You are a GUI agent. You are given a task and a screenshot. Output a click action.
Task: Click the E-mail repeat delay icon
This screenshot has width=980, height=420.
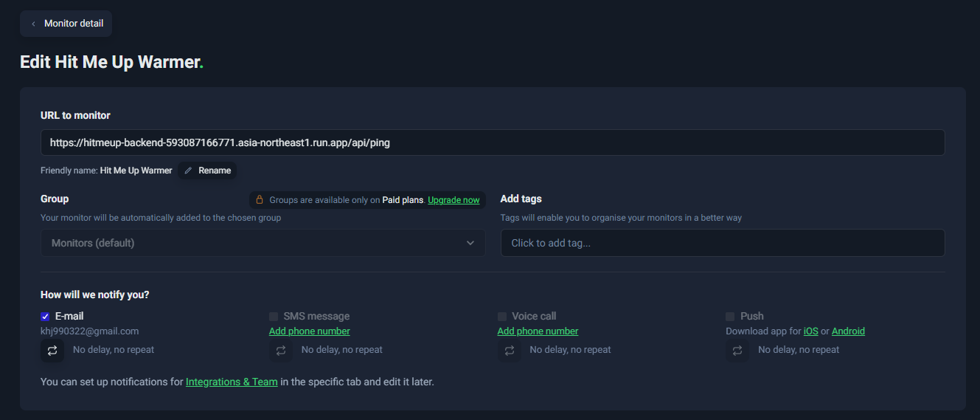click(52, 351)
